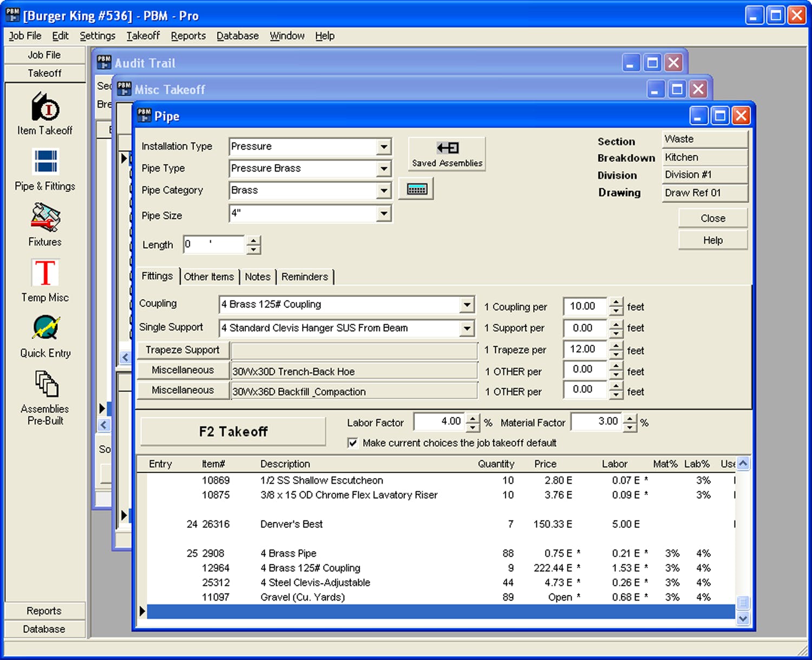Open Item Takeoff from the sidebar

45,114
